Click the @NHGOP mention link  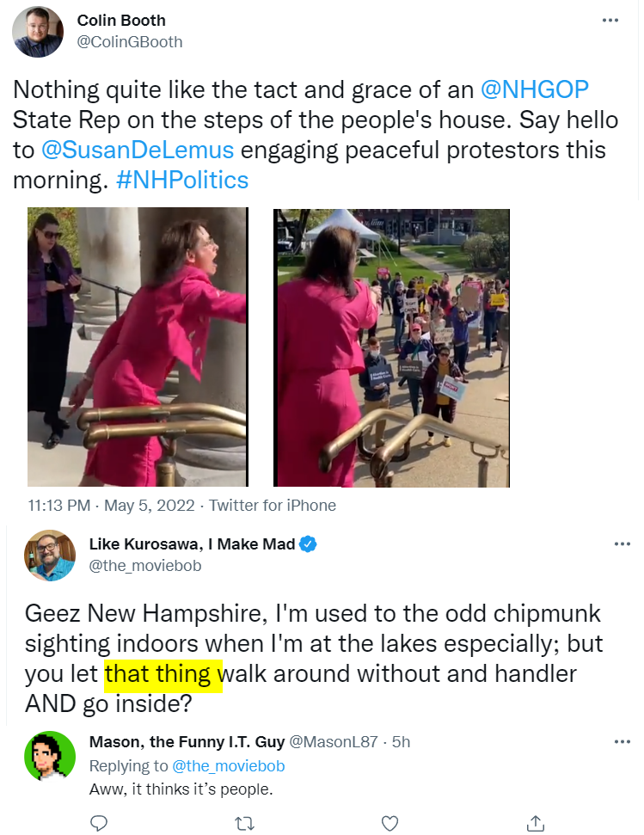(x=534, y=89)
